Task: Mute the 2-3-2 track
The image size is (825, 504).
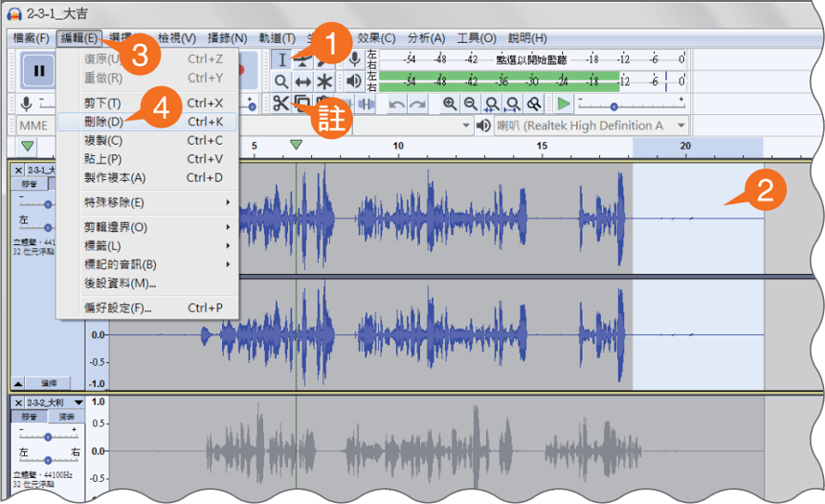Action: pyautogui.click(x=30, y=417)
